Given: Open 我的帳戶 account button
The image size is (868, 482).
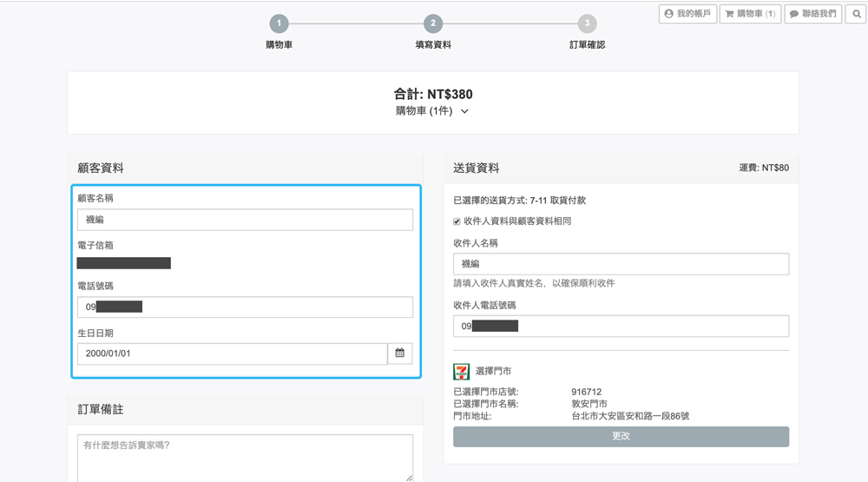Looking at the screenshot, I should coord(687,14).
